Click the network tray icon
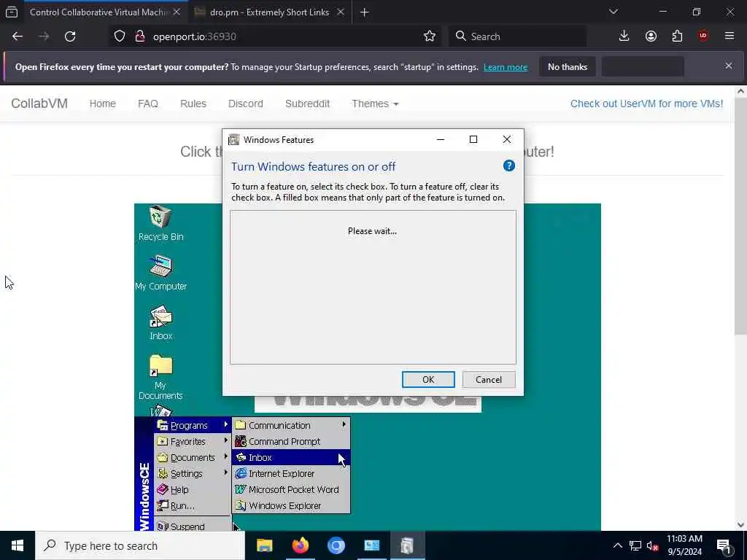 coord(635,545)
